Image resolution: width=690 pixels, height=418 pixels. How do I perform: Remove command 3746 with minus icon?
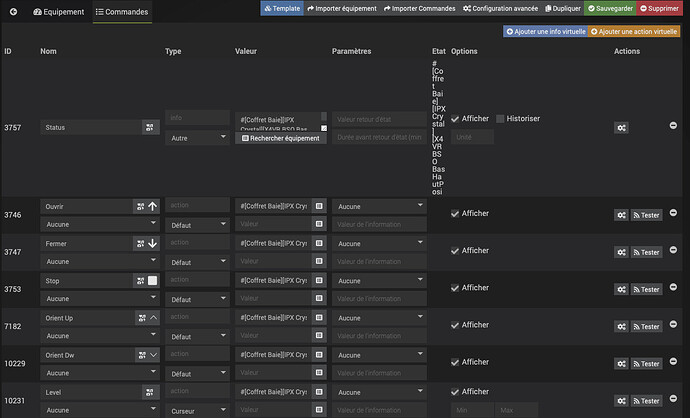point(673,213)
